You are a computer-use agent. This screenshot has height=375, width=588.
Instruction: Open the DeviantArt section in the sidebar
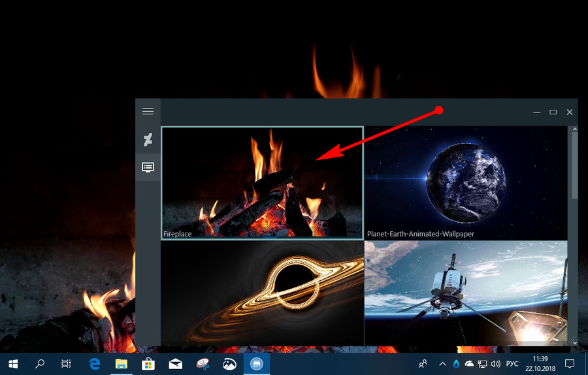click(x=148, y=139)
